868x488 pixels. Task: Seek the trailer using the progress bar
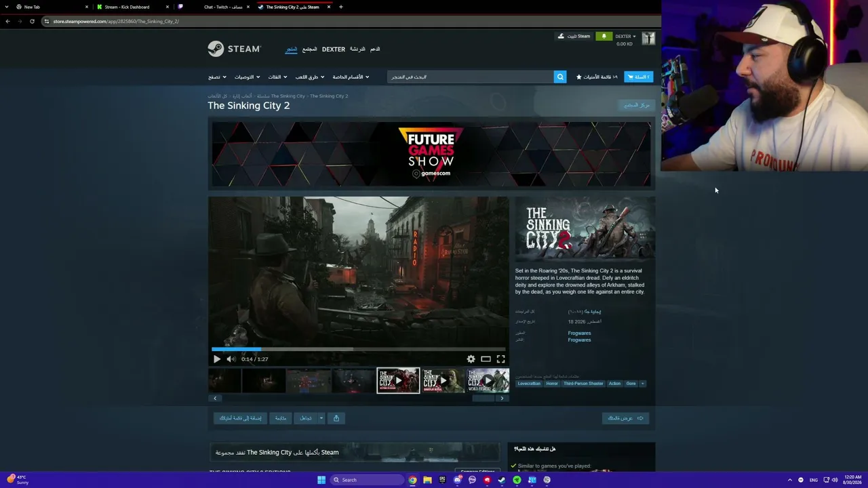point(359,349)
